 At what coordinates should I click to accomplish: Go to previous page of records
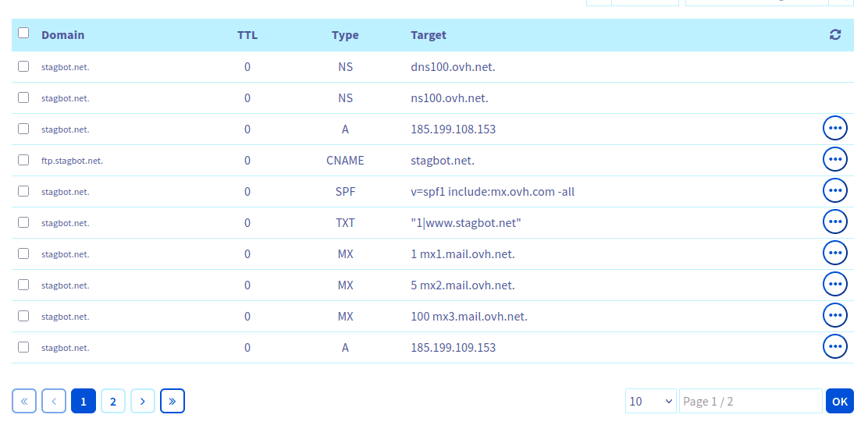click(54, 401)
